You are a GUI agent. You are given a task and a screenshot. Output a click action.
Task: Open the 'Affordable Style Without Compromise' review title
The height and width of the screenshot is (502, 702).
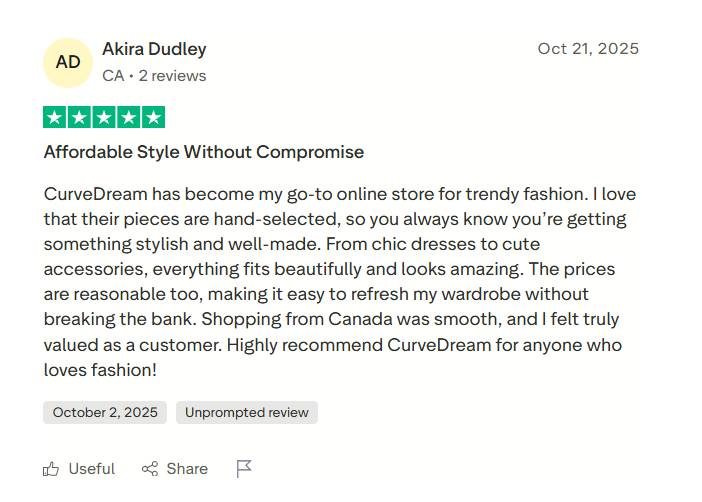click(204, 152)
